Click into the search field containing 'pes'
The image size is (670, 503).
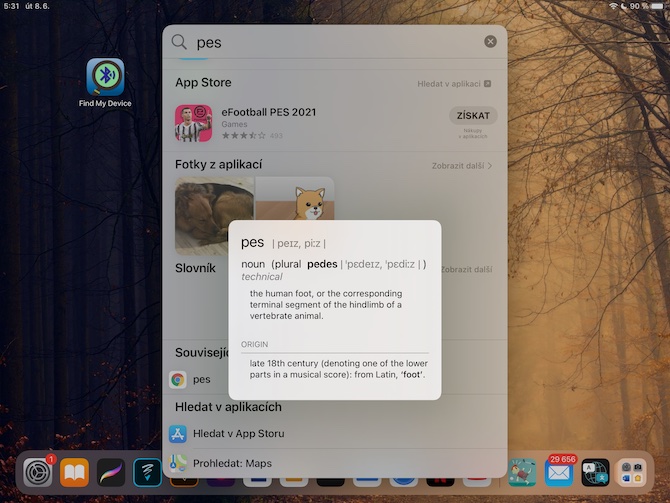coord(335,42)
